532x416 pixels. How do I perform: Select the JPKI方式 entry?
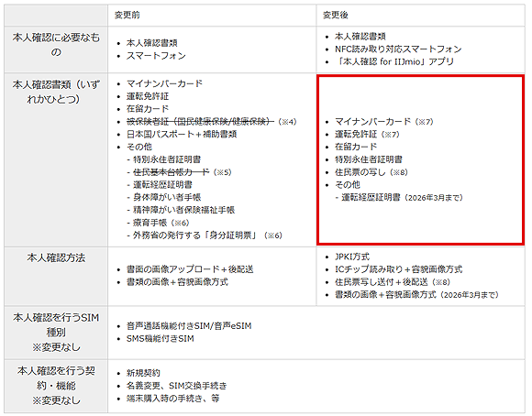(352, 257)
